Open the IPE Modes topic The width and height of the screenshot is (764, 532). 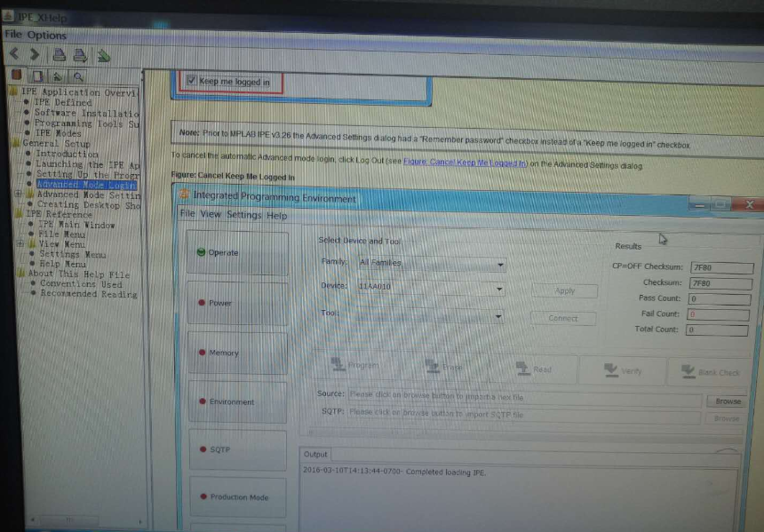tap(58, 133)
